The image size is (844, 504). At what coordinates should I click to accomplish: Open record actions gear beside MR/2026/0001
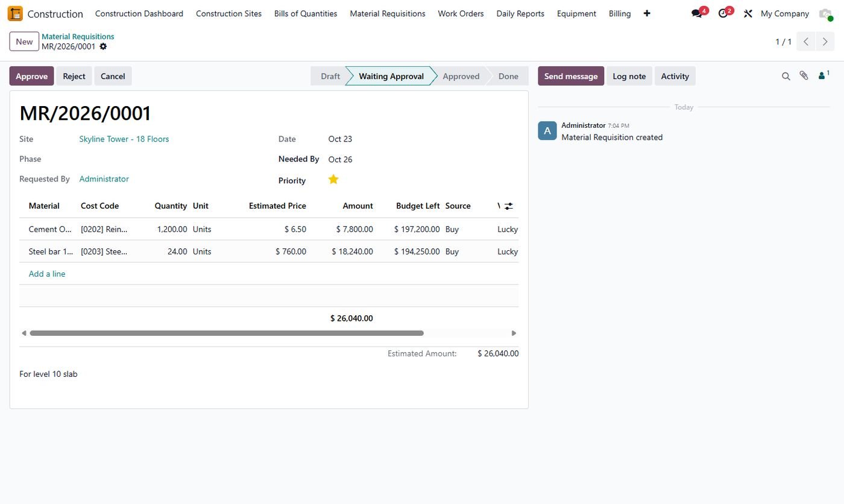pyautogui.click(x=103, y=46)
